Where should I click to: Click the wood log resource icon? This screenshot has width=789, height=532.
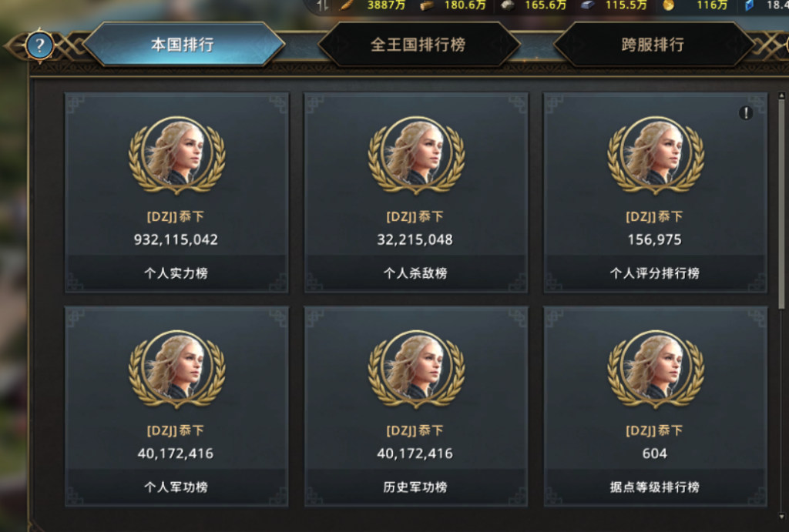click(427, 5)
